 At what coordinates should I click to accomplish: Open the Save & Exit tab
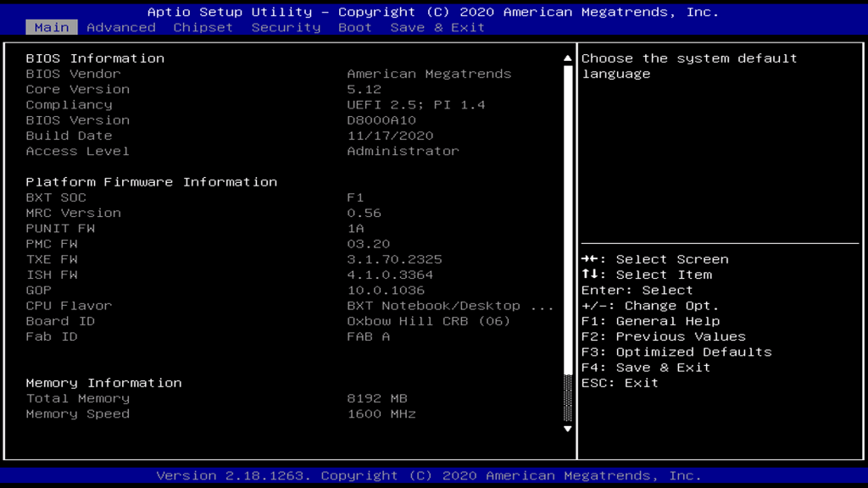click(437, 27)
